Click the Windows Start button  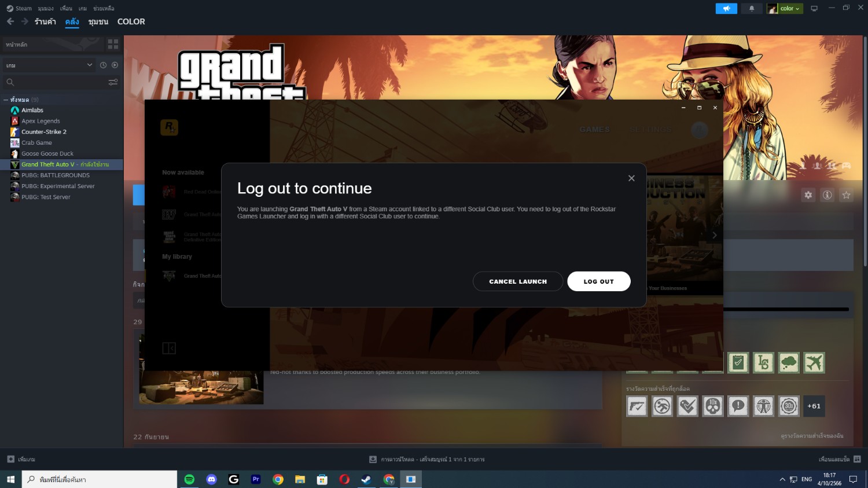pos(10,479)
